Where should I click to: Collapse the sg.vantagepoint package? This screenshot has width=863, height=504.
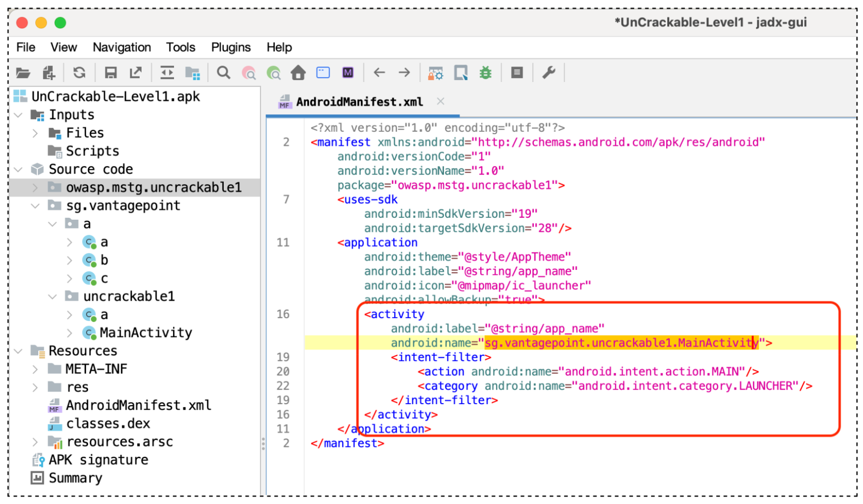tap(35, 206)
